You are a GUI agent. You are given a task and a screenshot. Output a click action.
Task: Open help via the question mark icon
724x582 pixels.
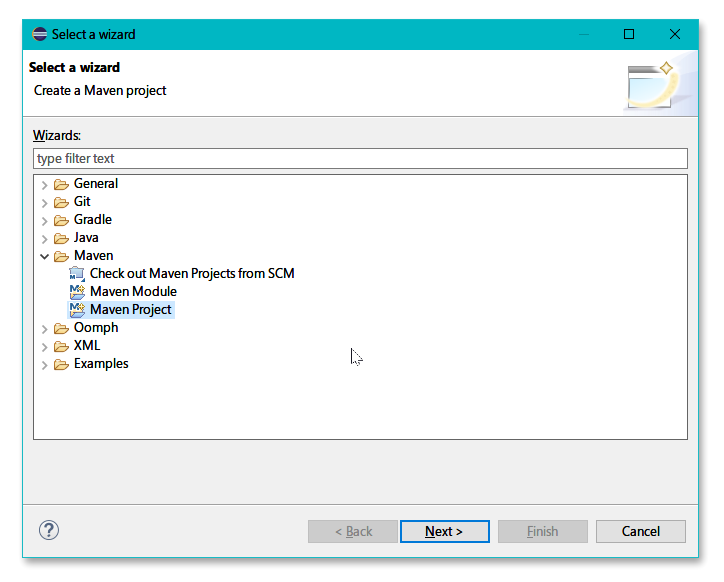tap(48, 530)
